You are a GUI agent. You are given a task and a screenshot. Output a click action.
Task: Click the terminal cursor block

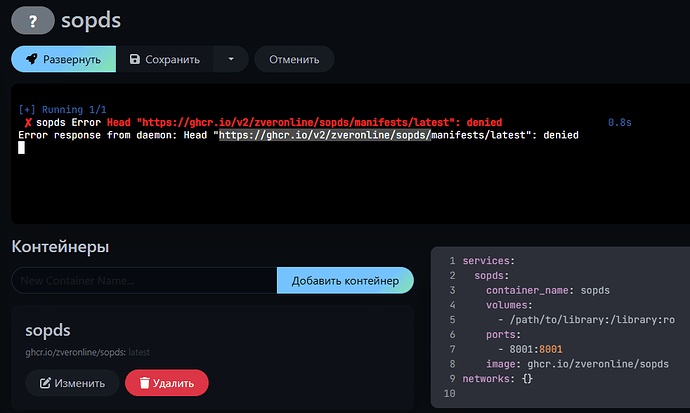coord(21,148)
